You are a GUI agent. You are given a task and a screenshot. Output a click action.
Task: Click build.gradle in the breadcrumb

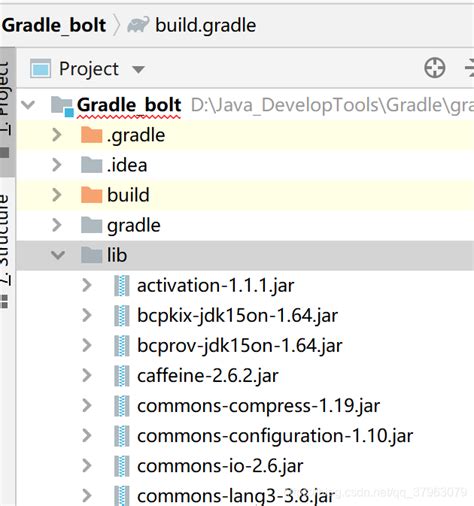point(206,26)
